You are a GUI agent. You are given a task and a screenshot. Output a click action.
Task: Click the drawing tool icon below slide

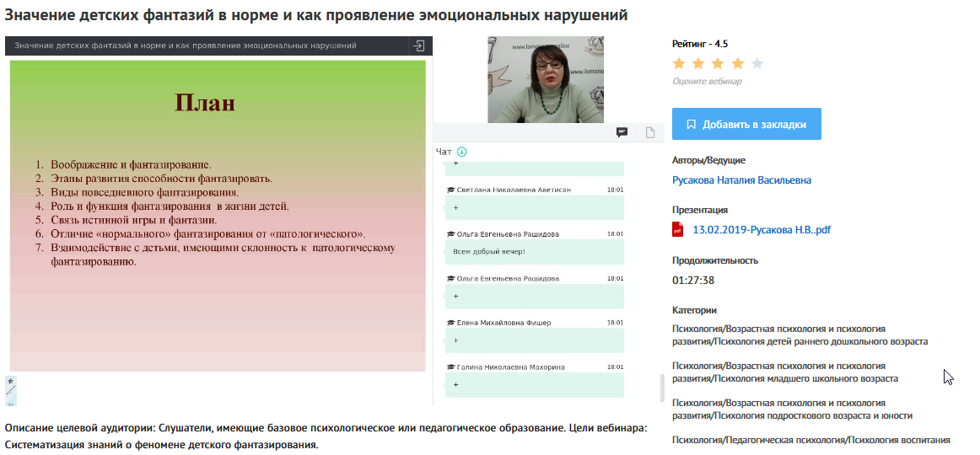(11, 391)
